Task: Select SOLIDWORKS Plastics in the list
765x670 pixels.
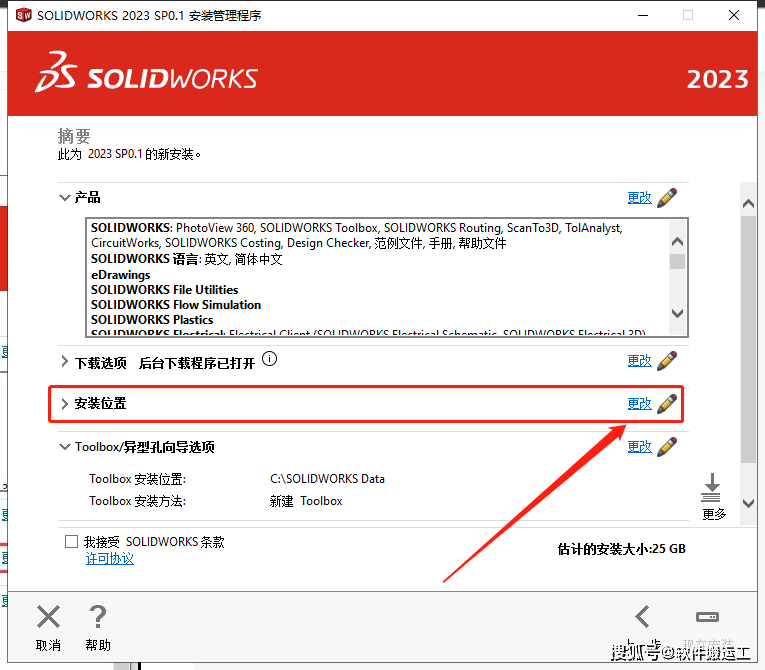Action: click(x=152, y=320)
